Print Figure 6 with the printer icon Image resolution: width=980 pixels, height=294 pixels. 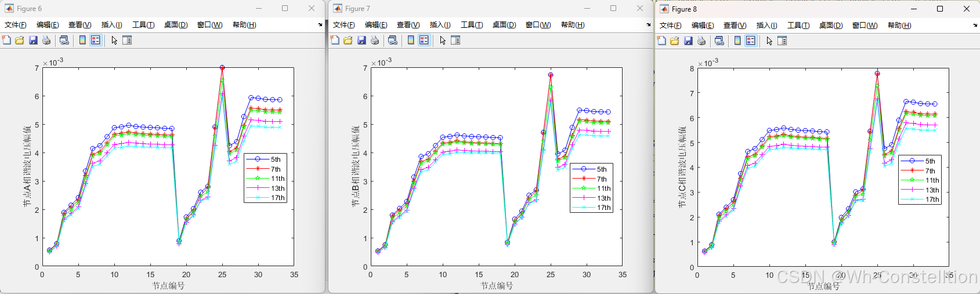[46, 40]
